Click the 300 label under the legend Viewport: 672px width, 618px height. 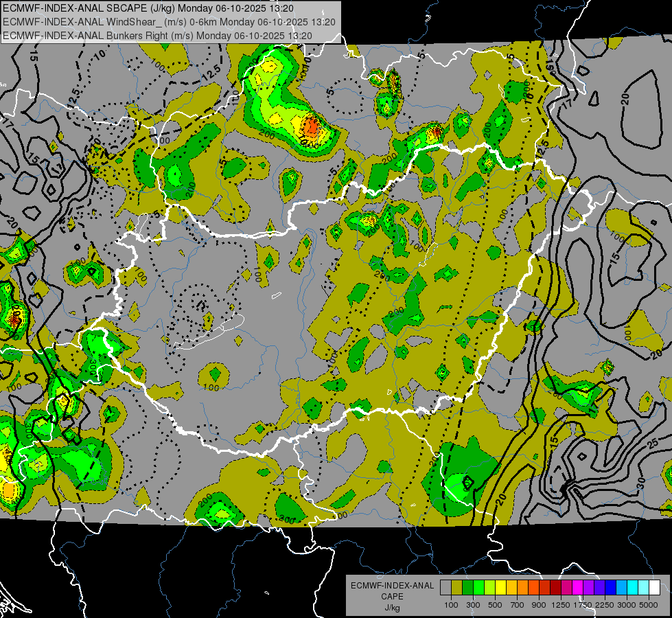coord(473,605)
